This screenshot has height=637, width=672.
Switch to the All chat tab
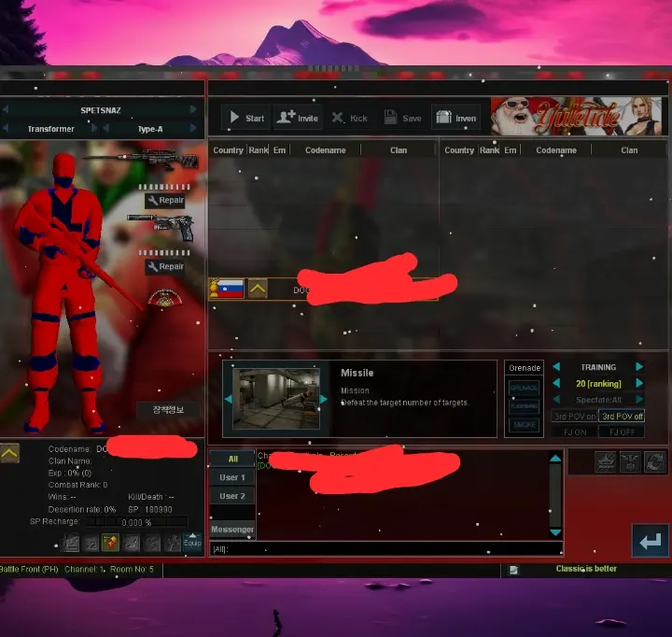[232, 459]
